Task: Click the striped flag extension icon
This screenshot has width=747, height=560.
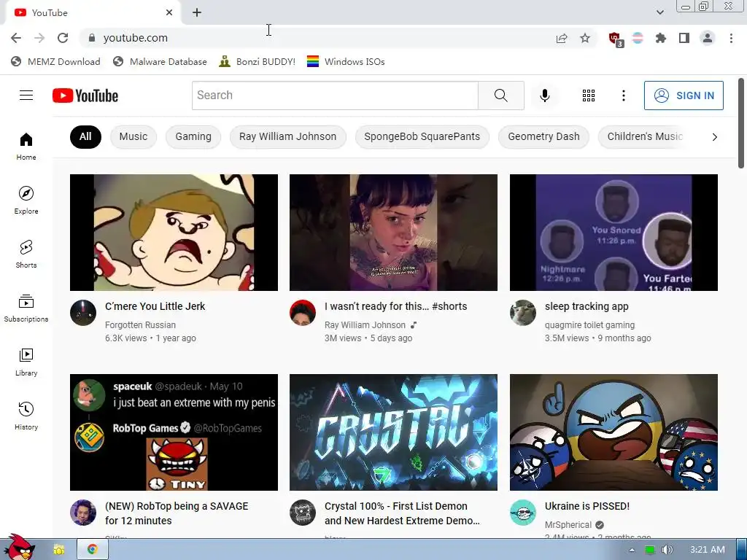Action: pos(638,38)
